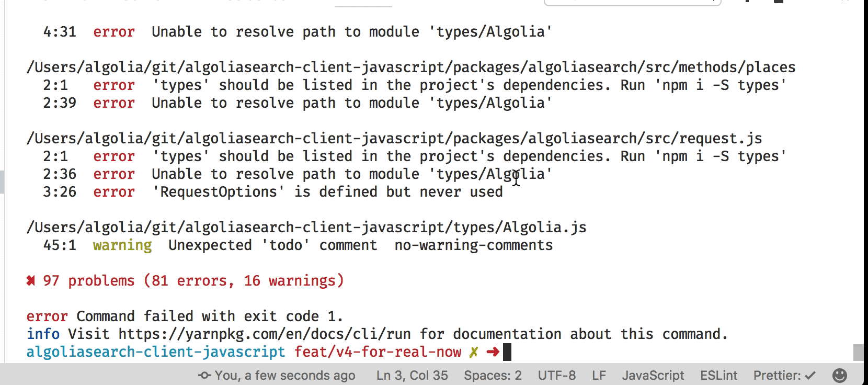868x385 pixels.
Task: Click the 2:1 'types' dependency error under methods/places
Action: click(415, 85)
